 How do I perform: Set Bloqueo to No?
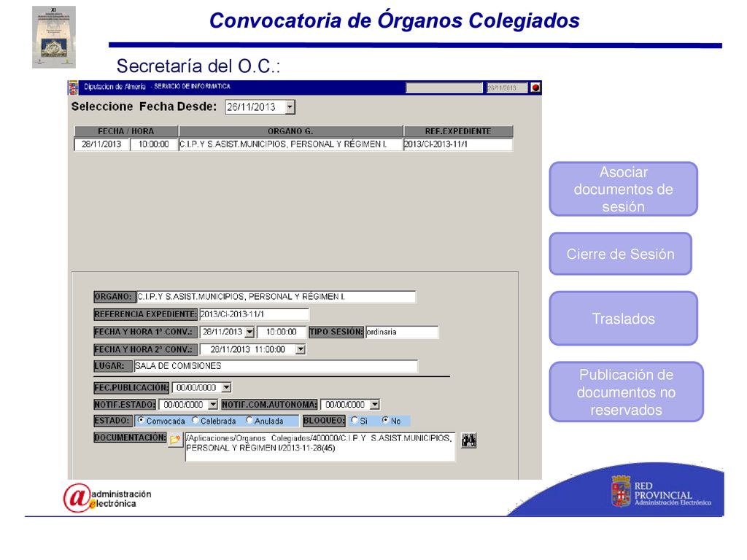[x=385, y=420]
